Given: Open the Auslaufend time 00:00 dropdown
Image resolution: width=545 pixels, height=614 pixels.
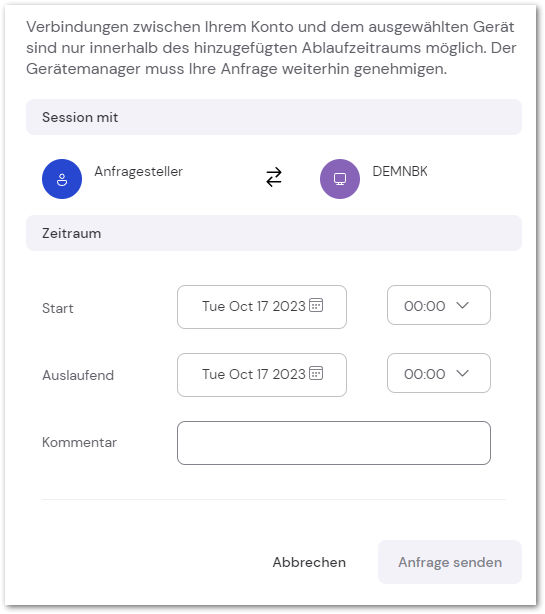Looking at the screenshot, I should 439,373.
